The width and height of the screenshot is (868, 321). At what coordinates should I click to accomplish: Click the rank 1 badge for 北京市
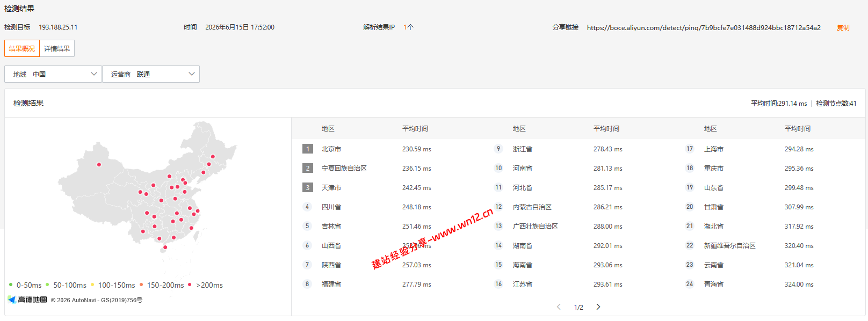(x=308, y=149)
